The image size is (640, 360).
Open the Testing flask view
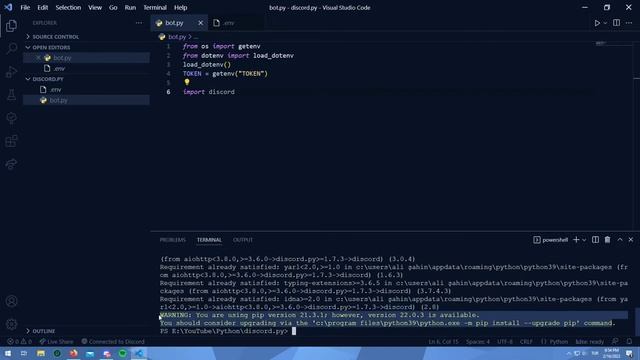coord(11,95)
